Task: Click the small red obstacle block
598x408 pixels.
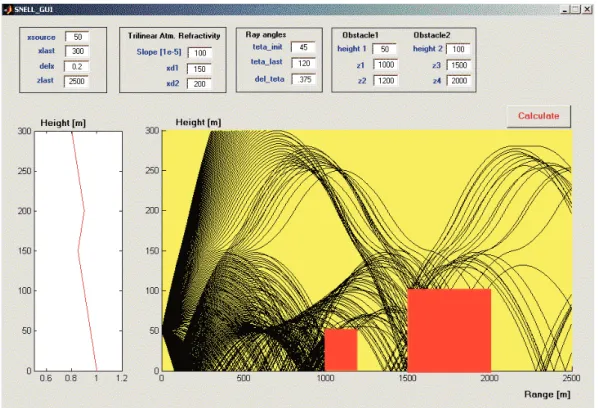Action: (341, 350)
